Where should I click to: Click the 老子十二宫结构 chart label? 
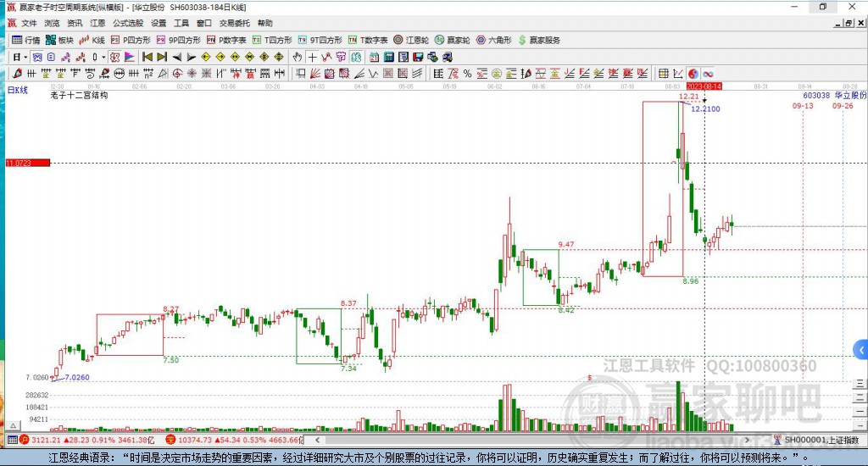tap(79, 95)
